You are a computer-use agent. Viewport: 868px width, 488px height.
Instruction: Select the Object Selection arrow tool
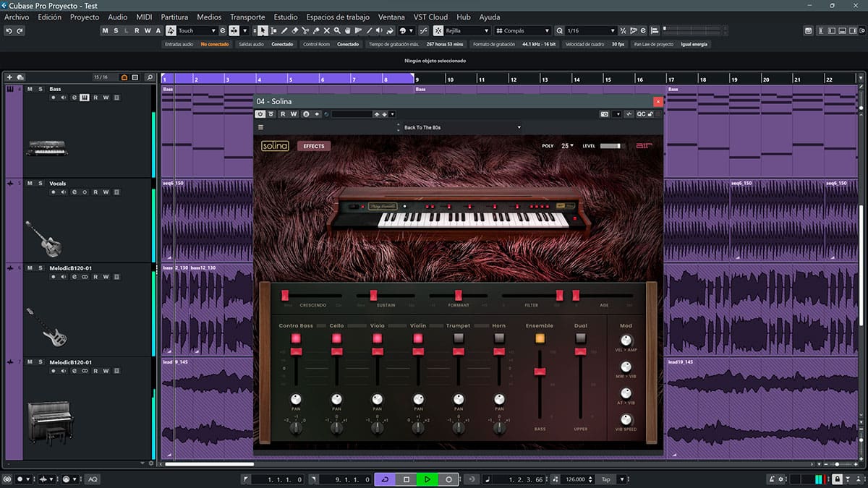pyautogui.click(x=263, y=31)
